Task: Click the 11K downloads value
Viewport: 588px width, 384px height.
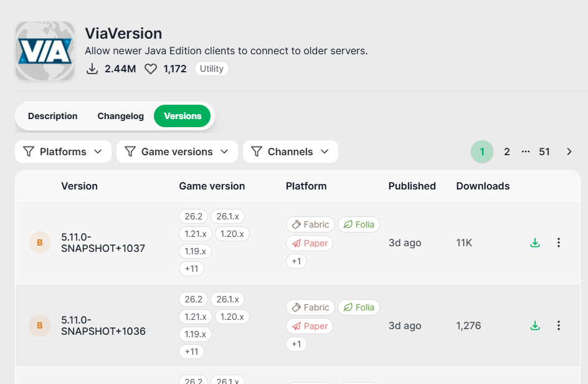Action: [x=464, y=243]
